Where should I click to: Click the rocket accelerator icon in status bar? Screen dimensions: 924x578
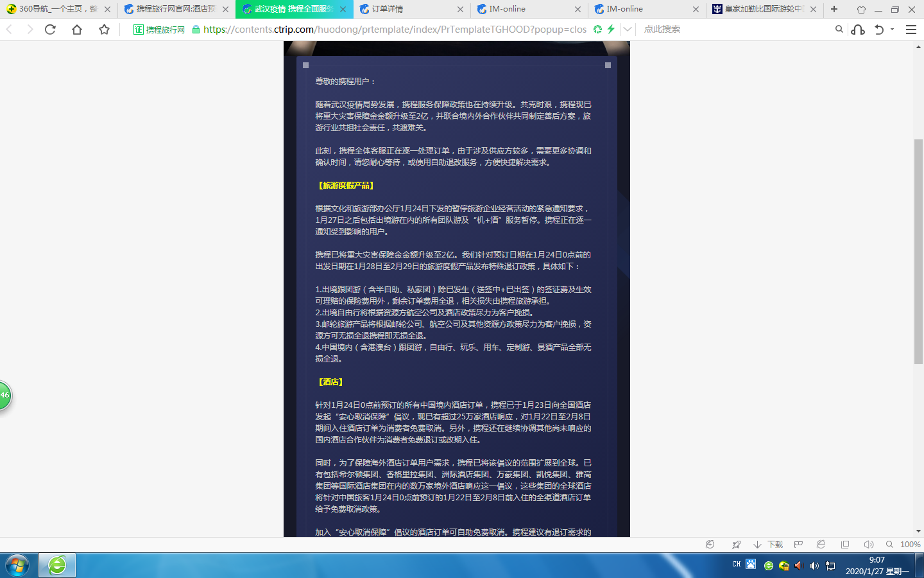click(x=736, y=545)
